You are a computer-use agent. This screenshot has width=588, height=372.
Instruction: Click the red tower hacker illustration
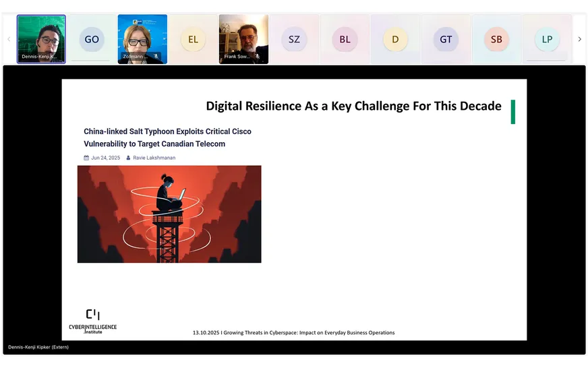point(169,214)
